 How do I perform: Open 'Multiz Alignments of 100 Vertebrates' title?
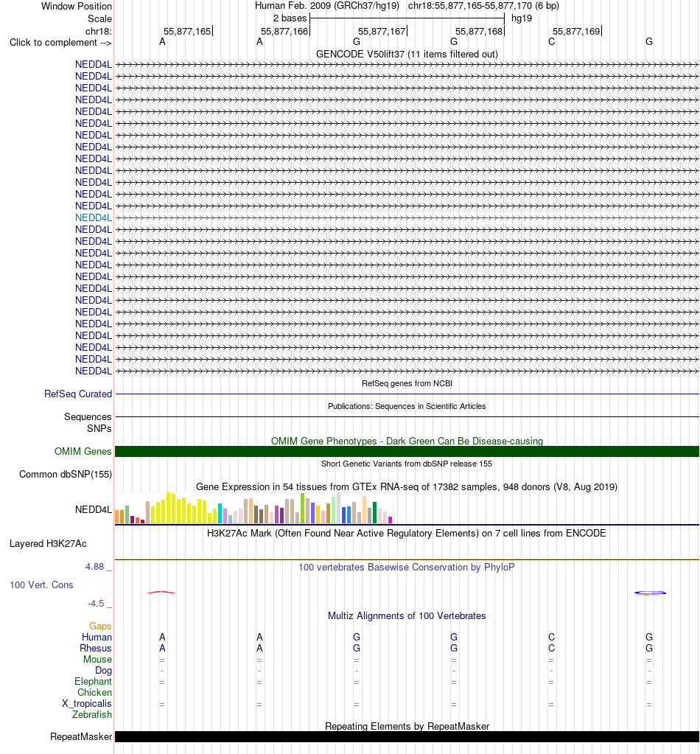[x=407, y=615]
